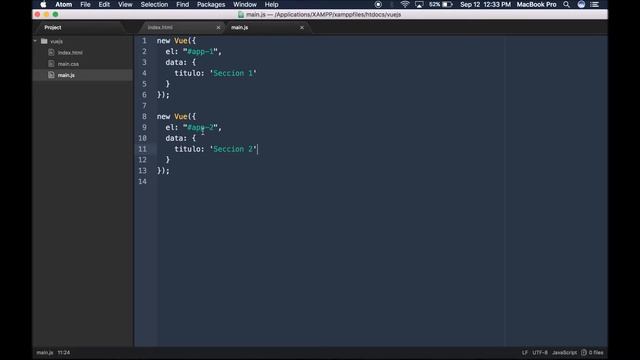
Task: Change LF line ending setting
Action: click(524, 353)
